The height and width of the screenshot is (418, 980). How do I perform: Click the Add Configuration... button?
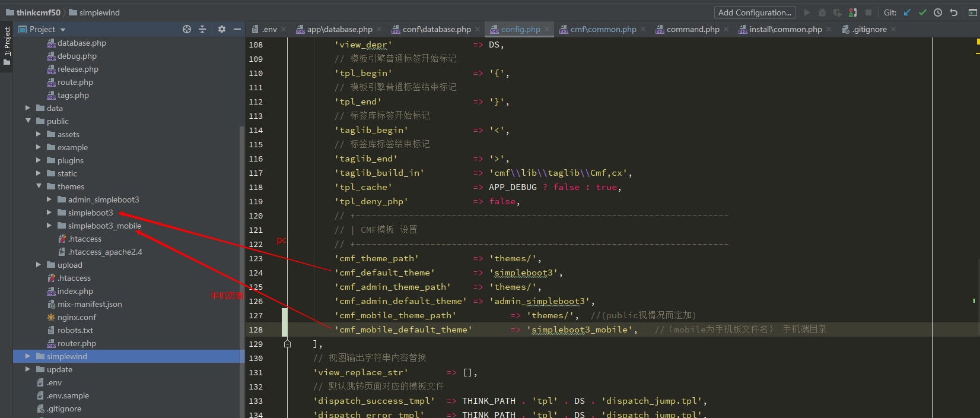coord(755,12)
